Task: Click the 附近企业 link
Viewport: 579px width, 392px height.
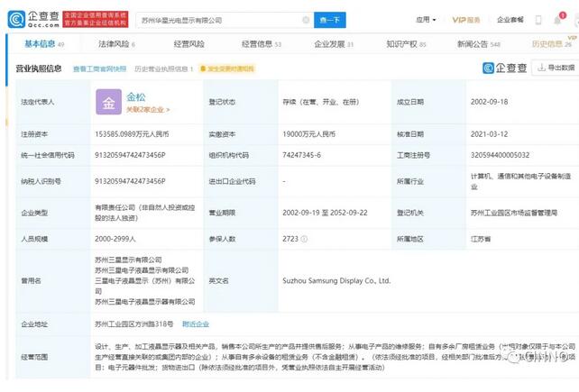Action: pos(196,323)
